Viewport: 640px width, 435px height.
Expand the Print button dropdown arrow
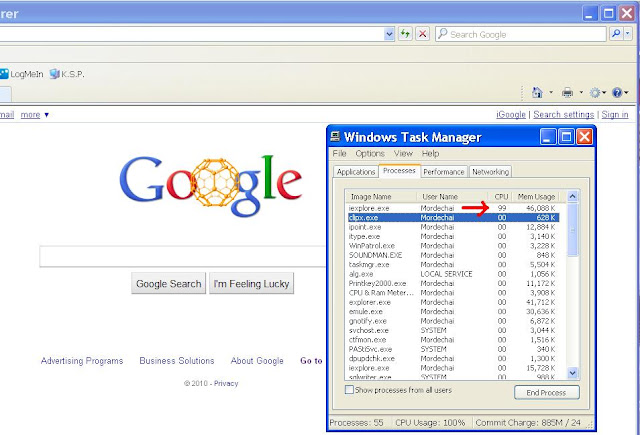581,93
